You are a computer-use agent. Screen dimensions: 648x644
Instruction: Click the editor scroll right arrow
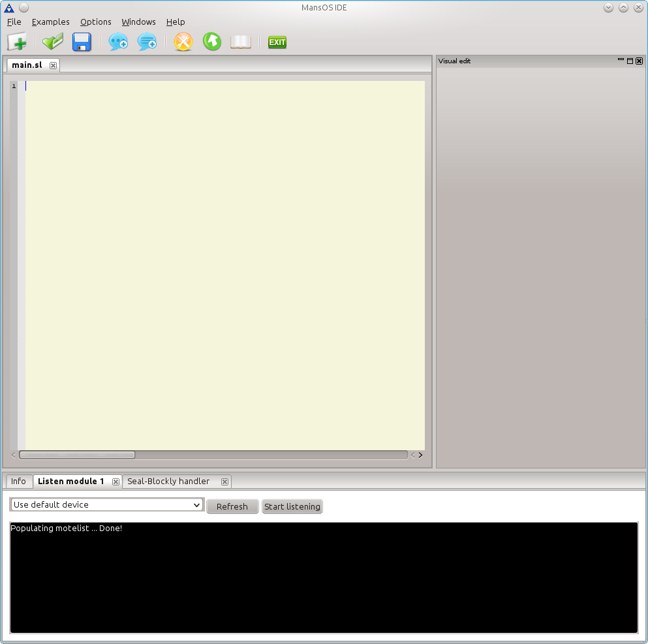(x=420, y=455)
